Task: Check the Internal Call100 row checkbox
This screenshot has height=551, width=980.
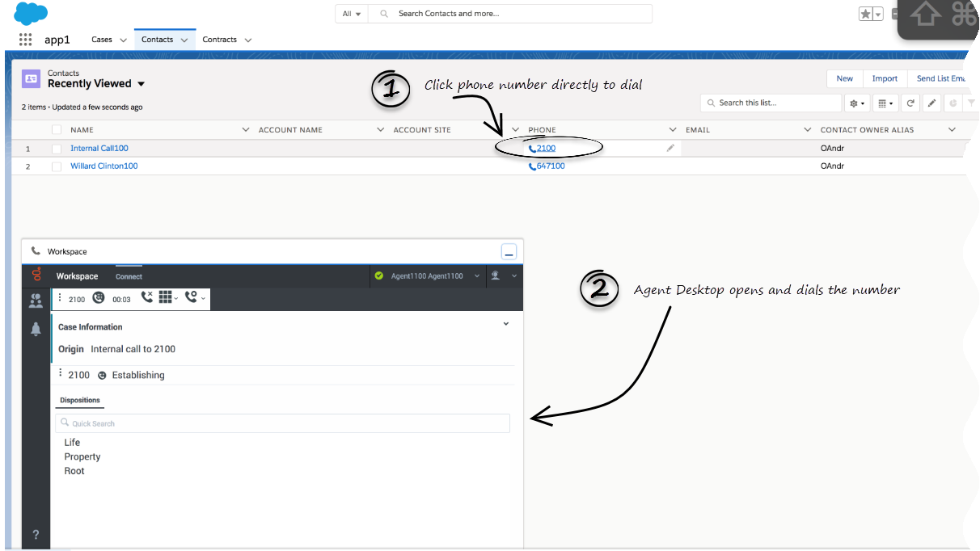Action: click(x=57, y=149)
